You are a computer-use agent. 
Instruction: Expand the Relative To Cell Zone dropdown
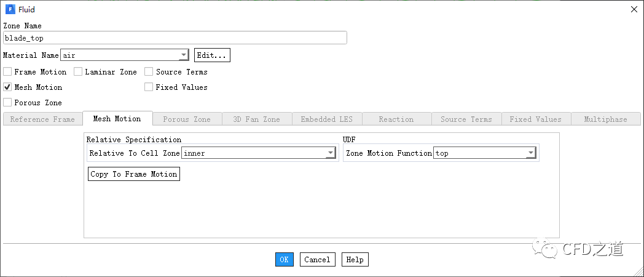tap(330, 153)
